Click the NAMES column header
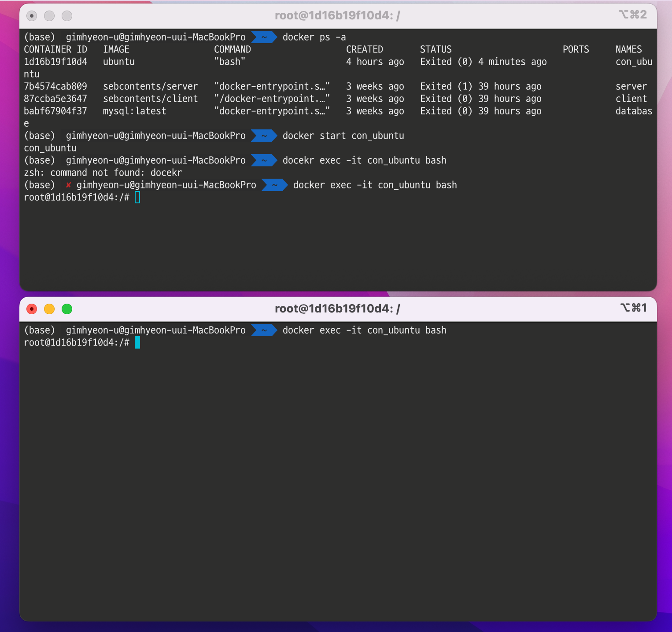 (x=629, y=49)
